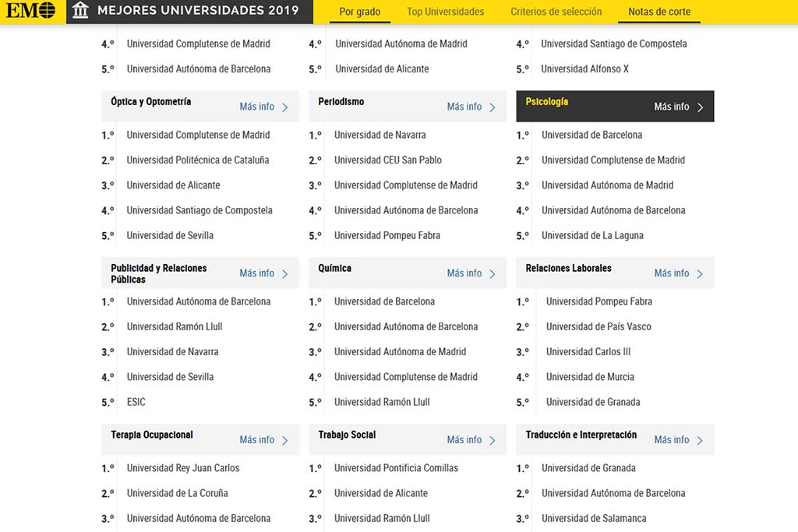
Task: Click chevron arrow in Periodismo header
Action: [493, 107]
